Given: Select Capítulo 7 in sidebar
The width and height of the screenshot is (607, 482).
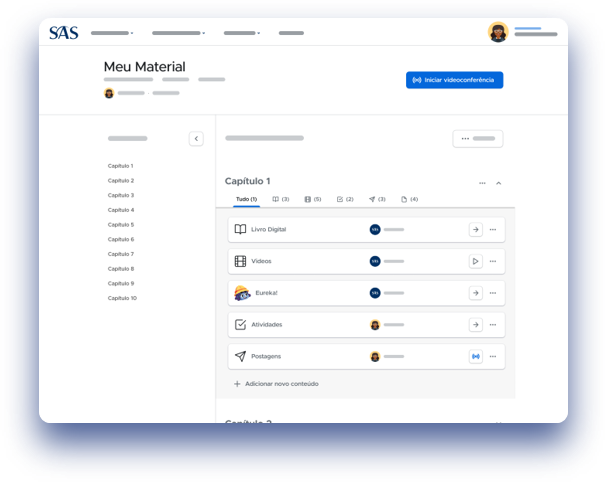Looking at the screenshot, I should pos(121,254).
